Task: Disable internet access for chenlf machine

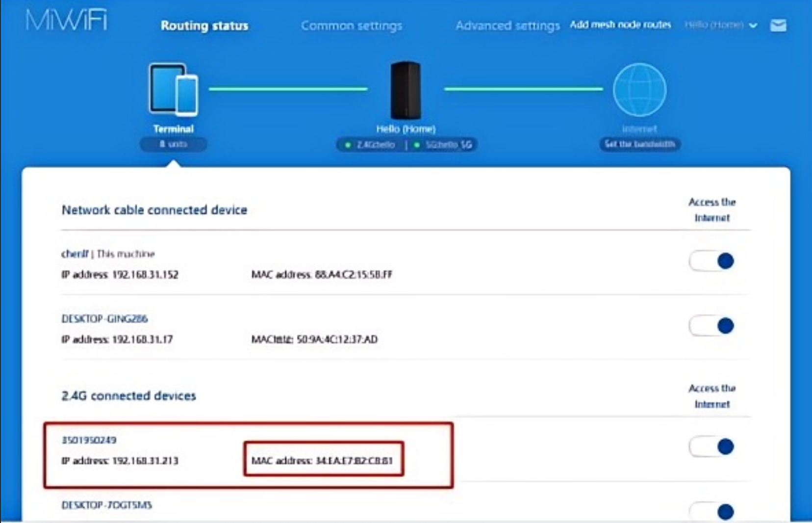Action: click(x=712, y=261)
